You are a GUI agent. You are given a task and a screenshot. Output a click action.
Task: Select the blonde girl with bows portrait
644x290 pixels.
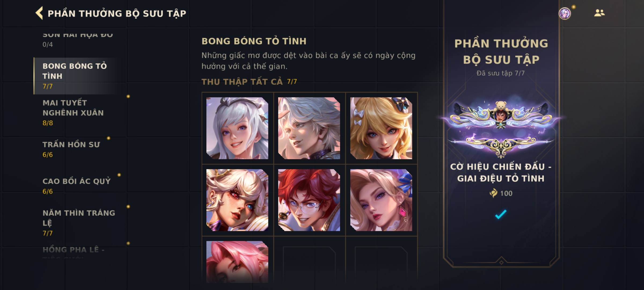[x=381, y=128]
